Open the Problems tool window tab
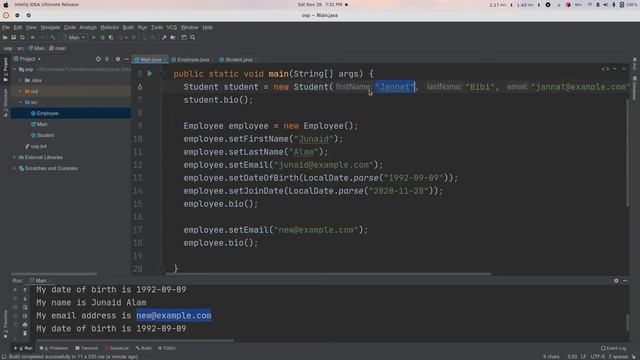The image size is (640, 360). [54, 348]
